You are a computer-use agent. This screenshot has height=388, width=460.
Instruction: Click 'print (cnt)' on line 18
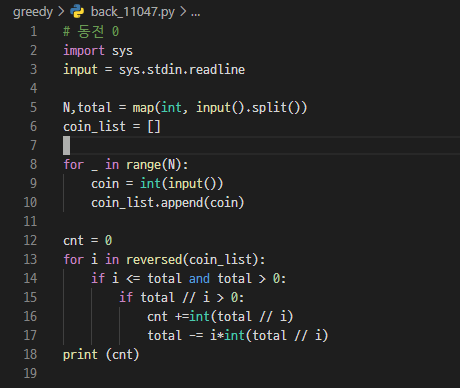tap(101, 355)
